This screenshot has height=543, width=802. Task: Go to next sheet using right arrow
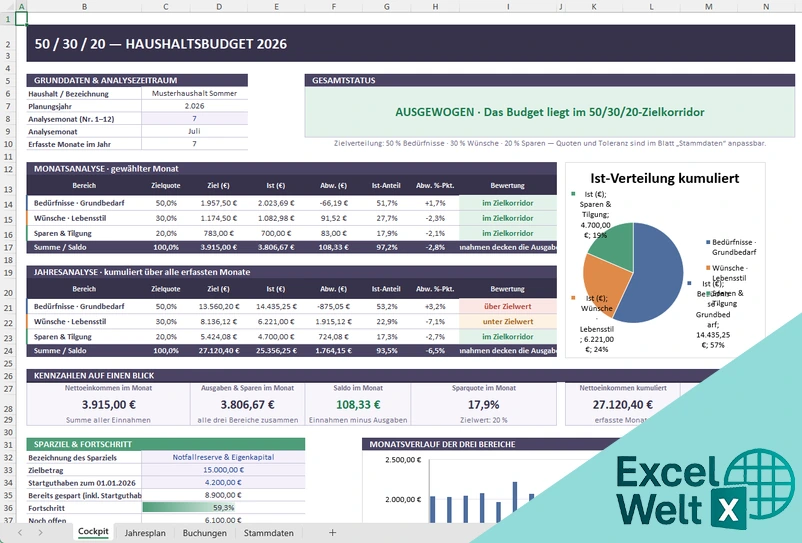click(40, 533)
